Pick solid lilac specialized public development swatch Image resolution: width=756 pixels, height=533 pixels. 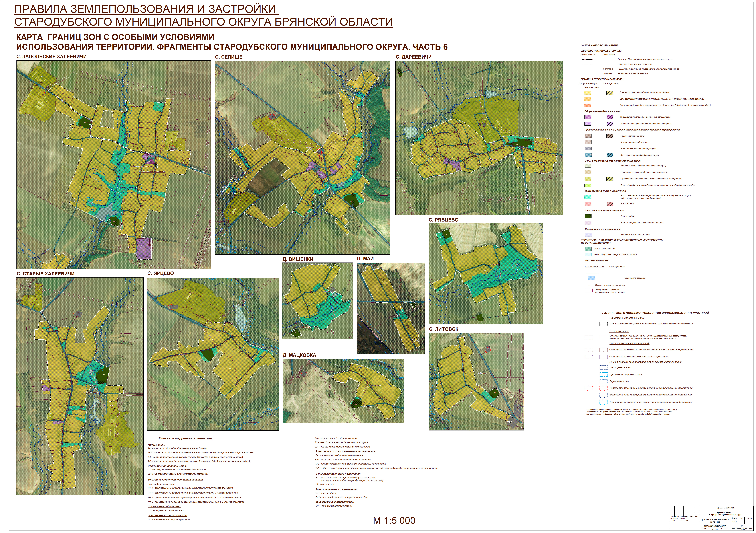[588, 124]
